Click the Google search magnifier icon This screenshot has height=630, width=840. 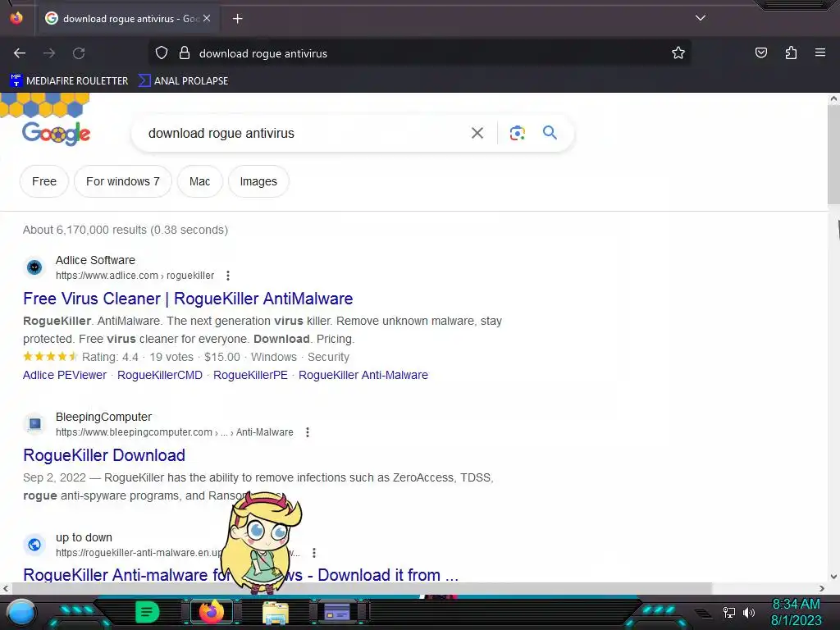tap(550, 132)
